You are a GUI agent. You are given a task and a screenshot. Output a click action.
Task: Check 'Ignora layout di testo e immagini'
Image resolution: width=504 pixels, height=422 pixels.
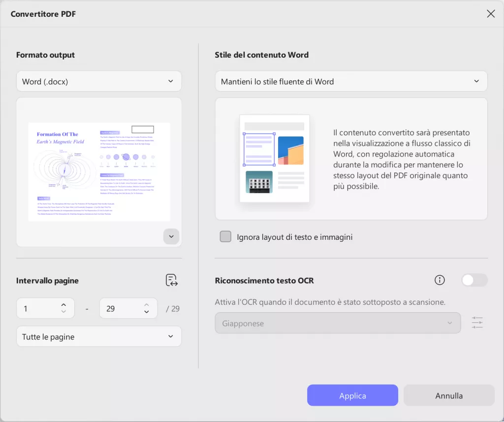[225, 237]
